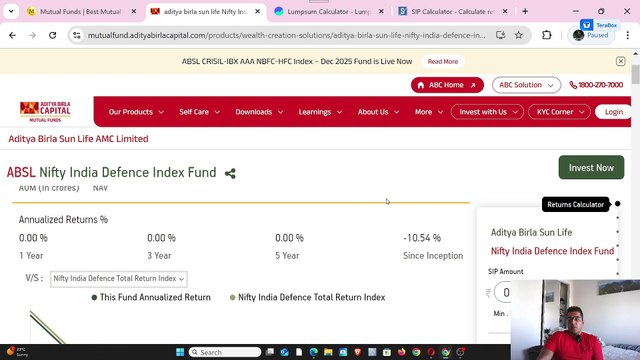Screen dimensions: 640x360
Task: Open File Explorer from the taskbar
Action: click(x=328, y=352)
